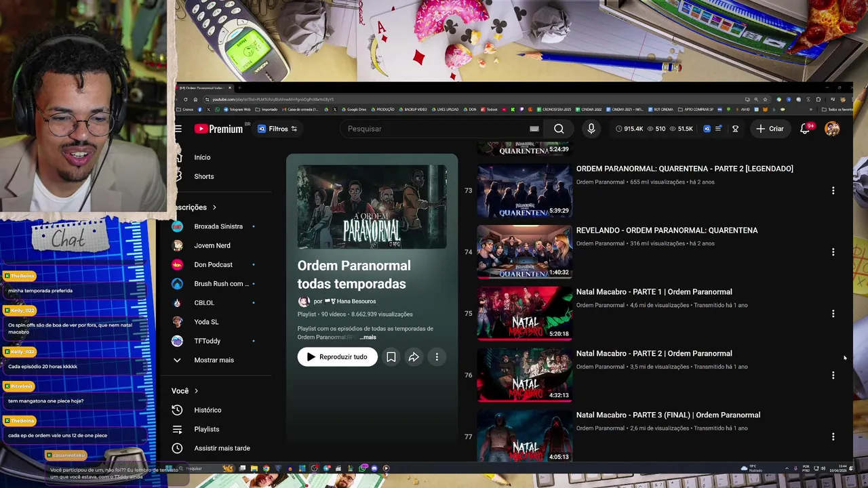This screenshot has height=488, width=868.
Task: Open Natal Macabro - PARTE 3 (FINAL) title
Action: [x=668, y=415]
